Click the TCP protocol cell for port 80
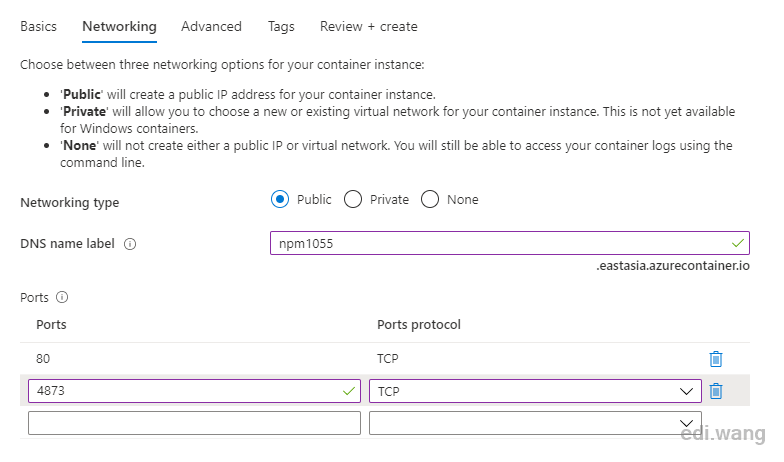 pyautogui.click(x=388, y=359)
